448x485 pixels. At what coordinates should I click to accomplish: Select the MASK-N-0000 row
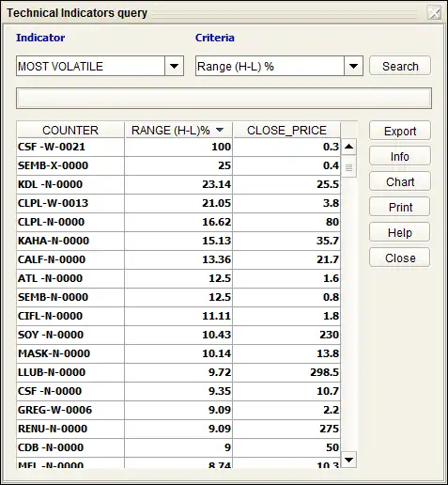[178, 353]
